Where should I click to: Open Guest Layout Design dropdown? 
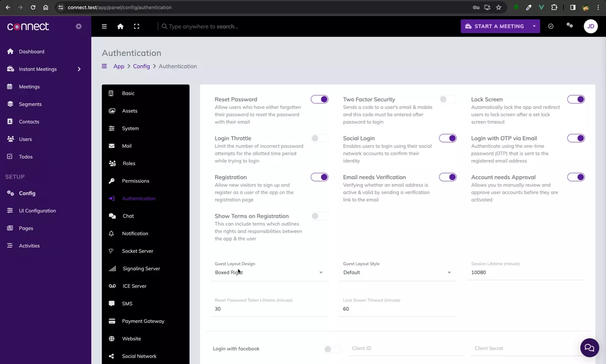click(x=269, y=272)
